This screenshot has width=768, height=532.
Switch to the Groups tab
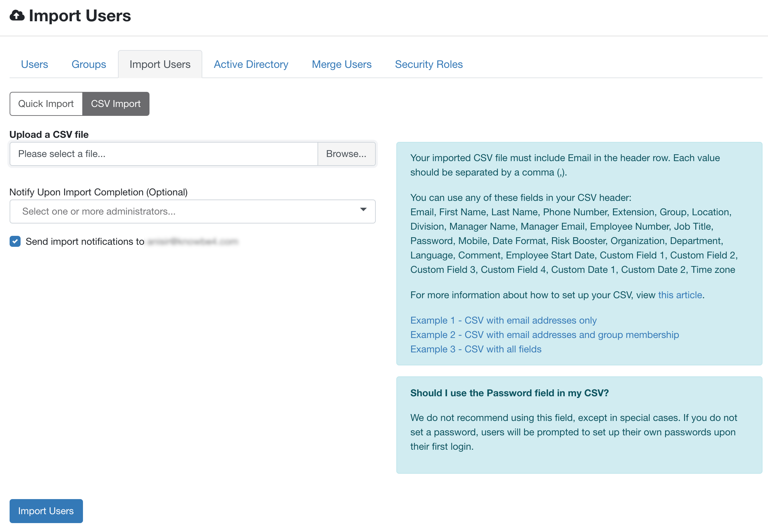(x=89, y=64)
